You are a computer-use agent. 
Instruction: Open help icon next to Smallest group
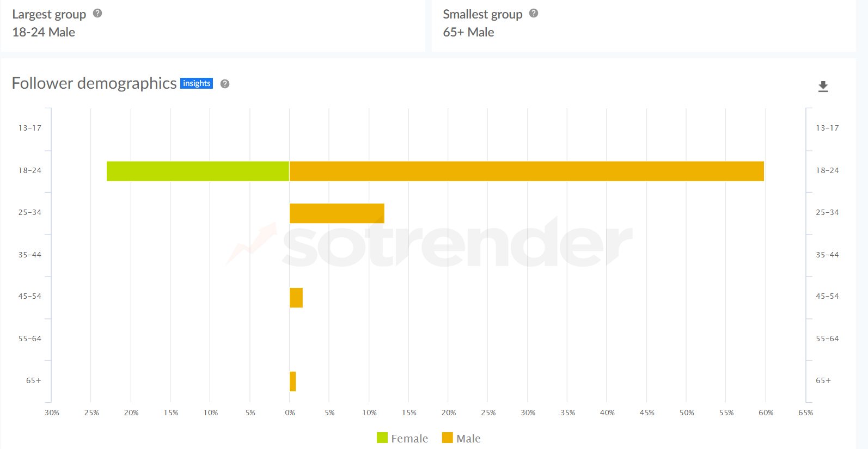click(x=534, y=14)
